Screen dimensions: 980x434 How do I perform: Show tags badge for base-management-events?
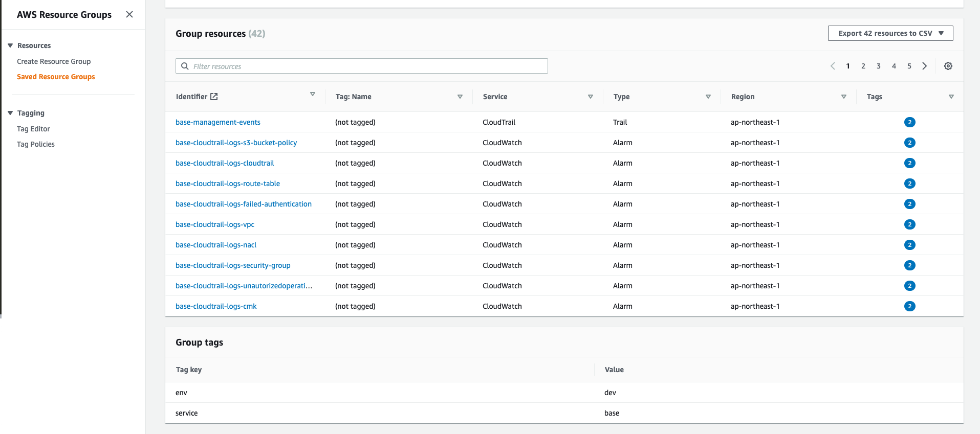pyautogui.click(x=909, y=122)
